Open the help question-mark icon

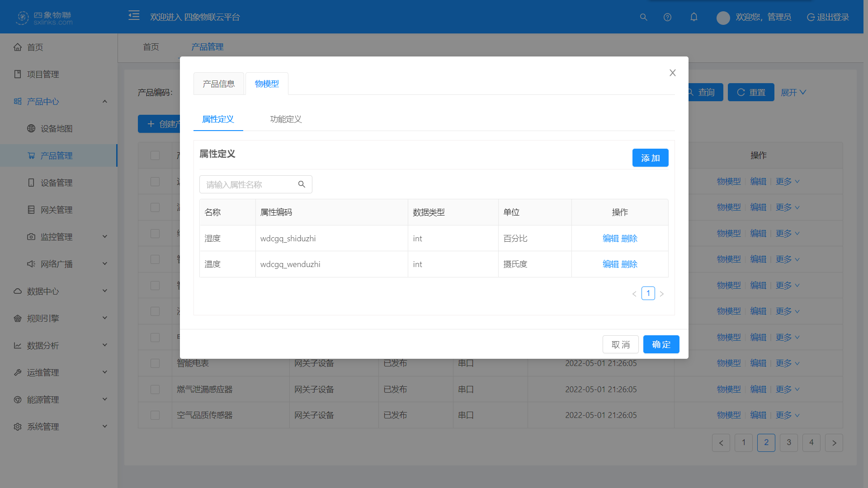(668, 17)
